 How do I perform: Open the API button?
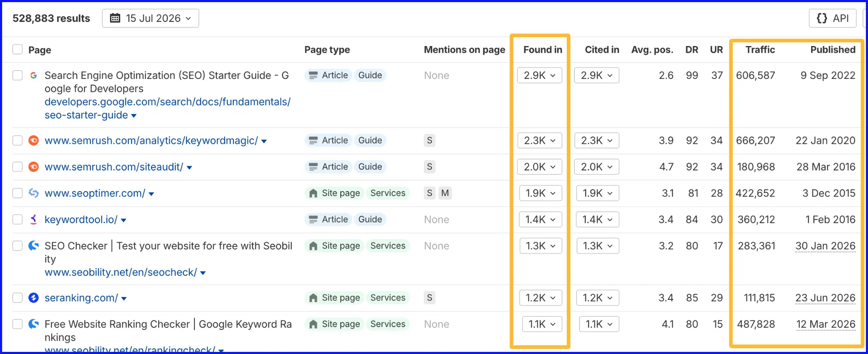833,18
